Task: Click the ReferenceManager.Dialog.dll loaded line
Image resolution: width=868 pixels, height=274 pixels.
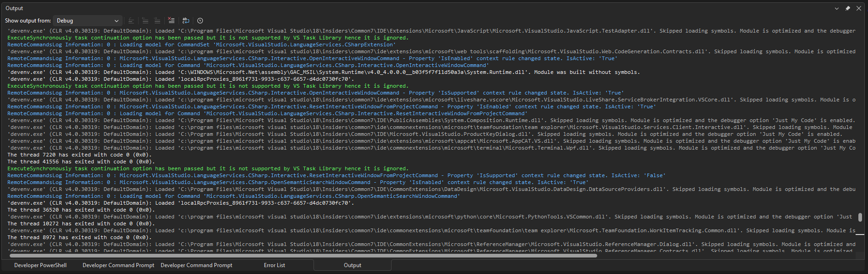Action: pyautogui.click(x=431, y=244)
